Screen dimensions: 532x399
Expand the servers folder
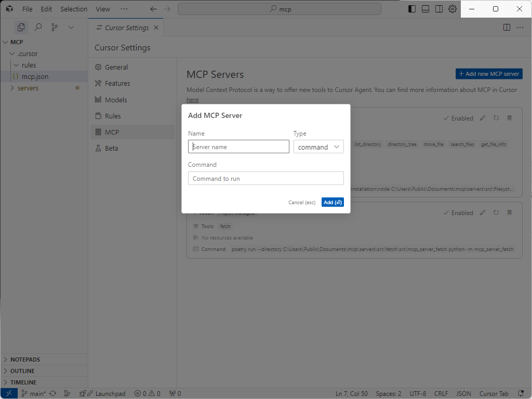pos(28,88)
